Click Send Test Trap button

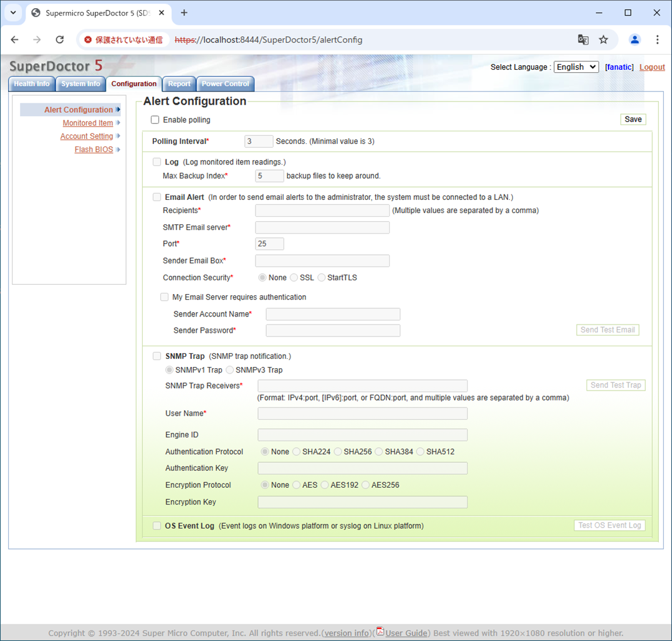pyautogui.click(x=615, y=385)
